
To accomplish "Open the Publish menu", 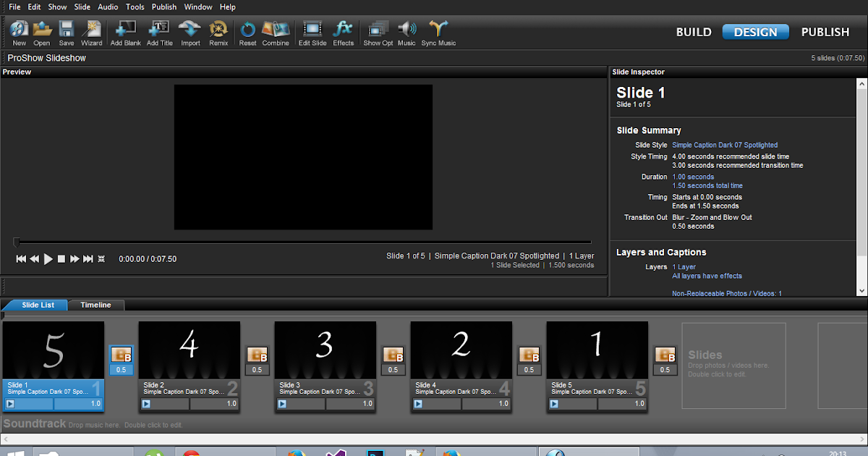I will click(x=163, y=7).
